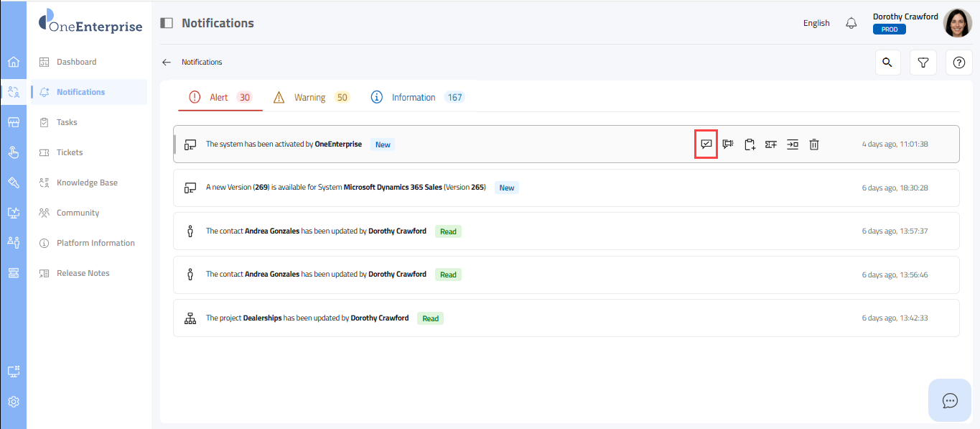
Task: Open the chat bubble widget
Action: [950, 400]
